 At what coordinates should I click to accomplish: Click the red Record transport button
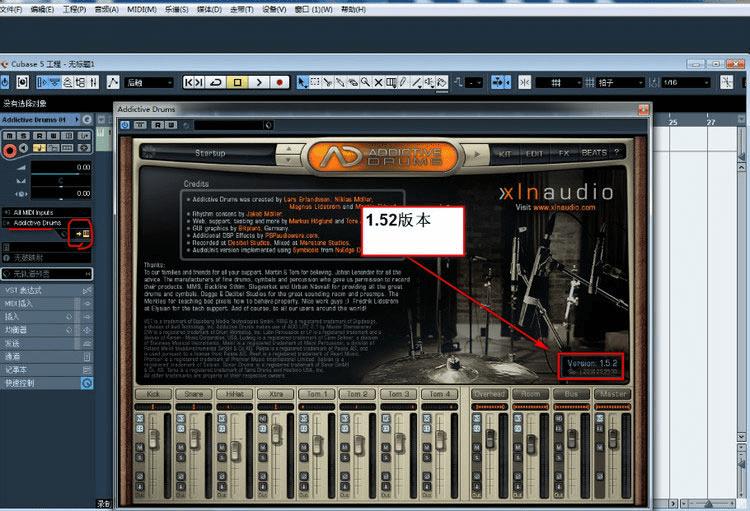(279, 83)
